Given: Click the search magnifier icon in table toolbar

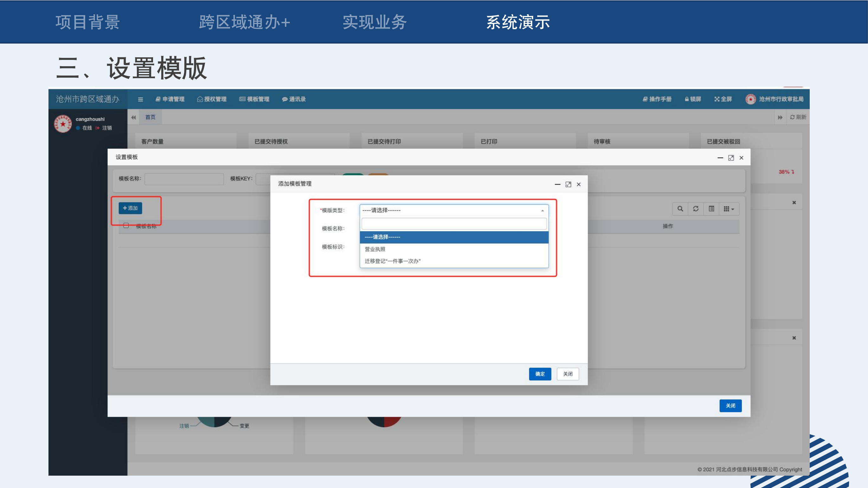Looking at the screenshot, I should click(x=680, y=209).
